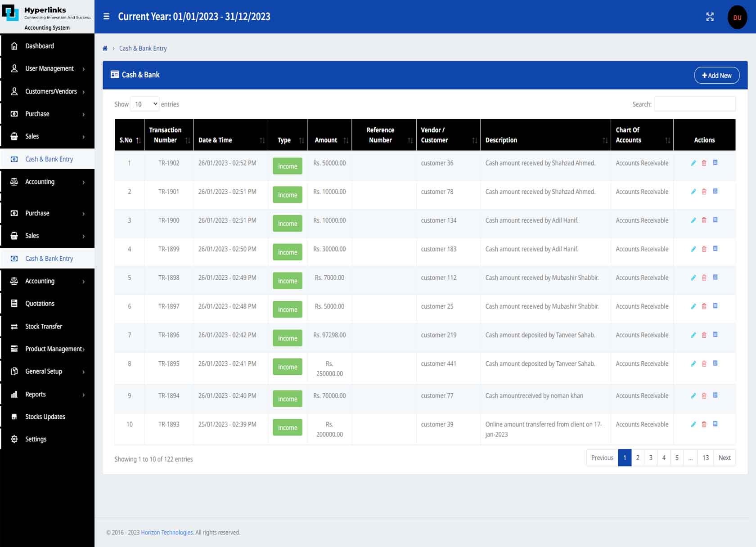The image size is (756, 547).
Task: Delete transaction TR-1901 trash icon
Action: [x=704, y=192]
